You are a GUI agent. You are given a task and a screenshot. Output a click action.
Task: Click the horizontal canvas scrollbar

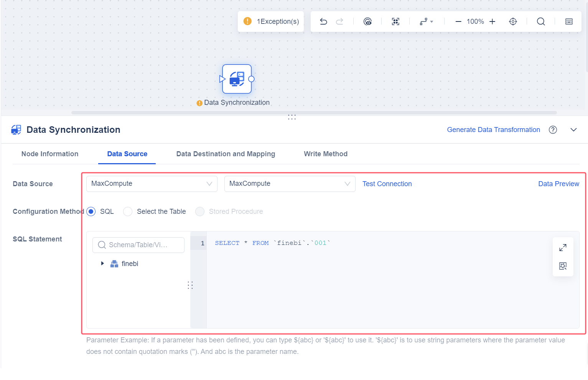(x=314, y=113)
